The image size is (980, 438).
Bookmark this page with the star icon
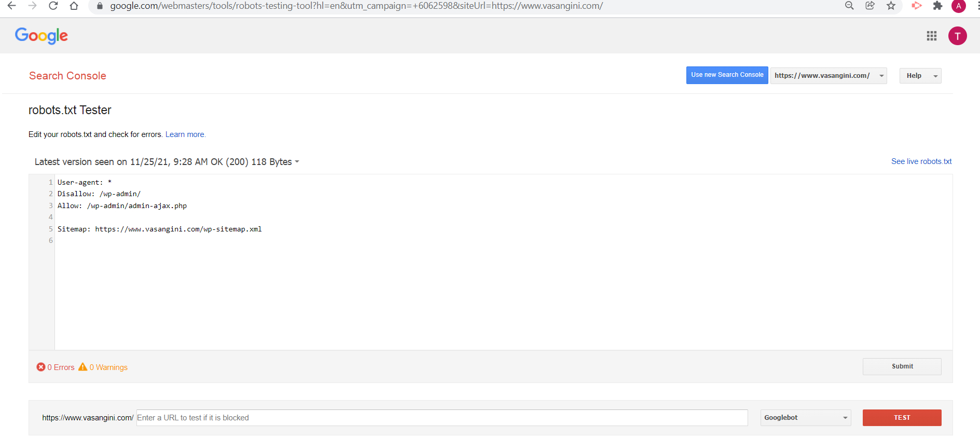891,6
